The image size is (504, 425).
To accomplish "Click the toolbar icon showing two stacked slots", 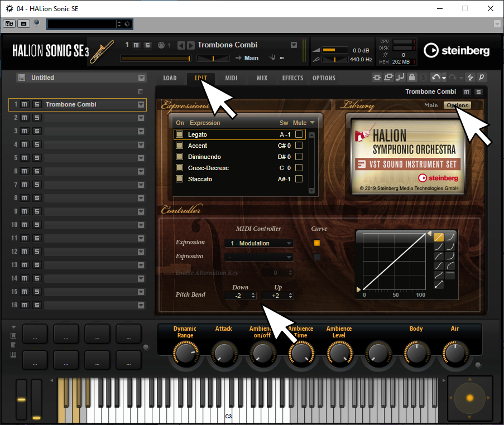I will (388, 78).
